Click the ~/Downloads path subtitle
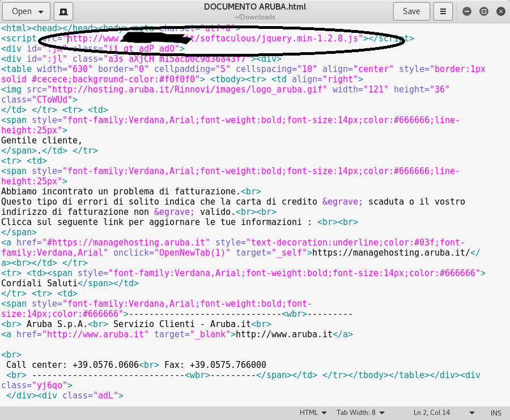The image size is (510, 420). coord(254,16)
